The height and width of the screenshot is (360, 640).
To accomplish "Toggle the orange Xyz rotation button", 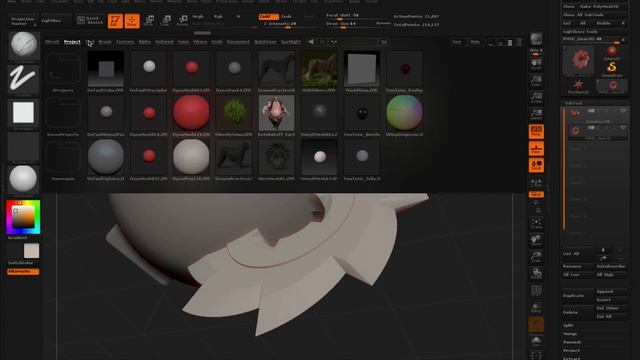I will [536, 194].
